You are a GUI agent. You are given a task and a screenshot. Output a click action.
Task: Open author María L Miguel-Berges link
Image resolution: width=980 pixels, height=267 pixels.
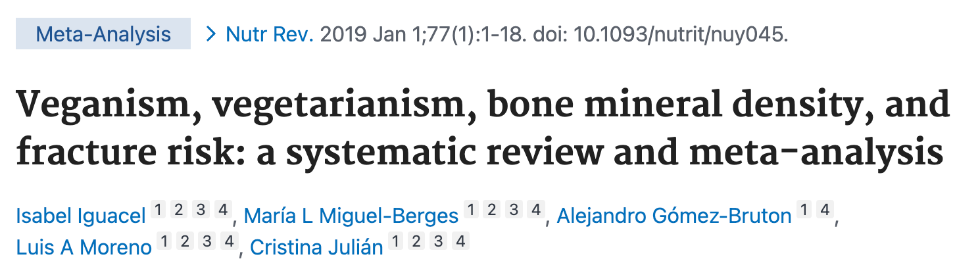[x=351, y=215]
